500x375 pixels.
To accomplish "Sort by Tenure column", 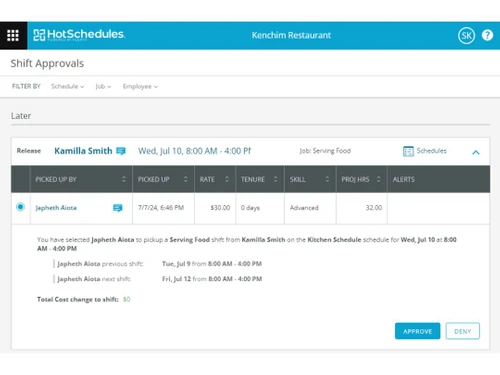I will click(x=275, y=179).
